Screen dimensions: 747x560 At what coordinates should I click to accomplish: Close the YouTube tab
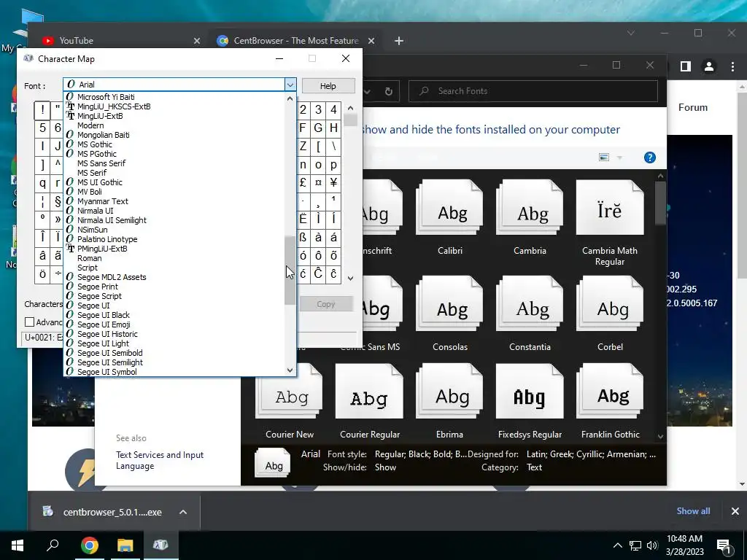(197, 41)
